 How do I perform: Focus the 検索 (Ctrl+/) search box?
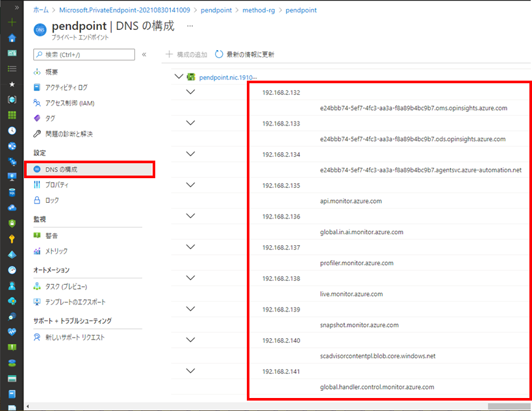(84, 55)
